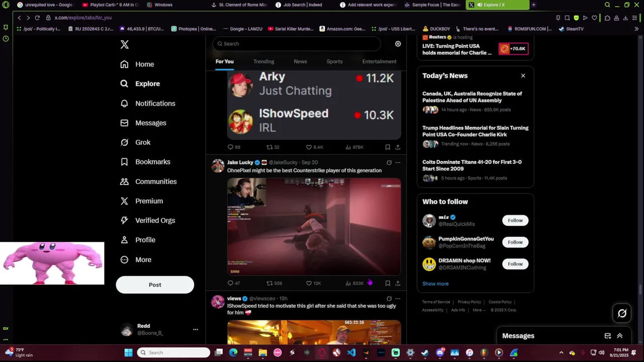Viewport: 644px width, 362px height.
Task: Click the x.com address bar
Action: click(83, 18)
